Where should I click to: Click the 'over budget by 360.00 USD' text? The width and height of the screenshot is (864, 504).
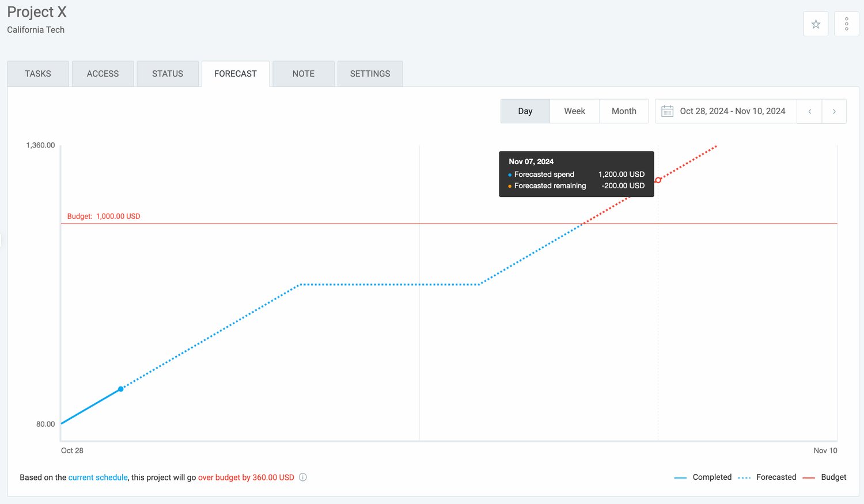click(246, 478)
